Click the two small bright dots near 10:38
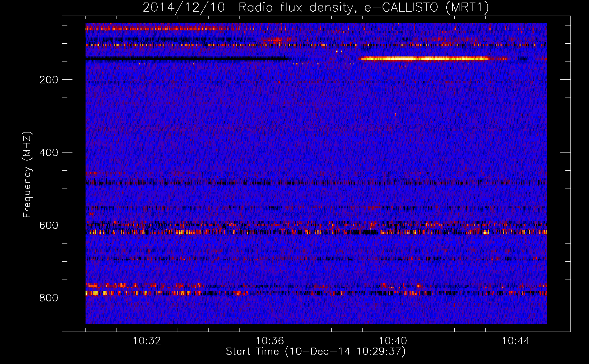589x364 pixels. pos(339,51)
